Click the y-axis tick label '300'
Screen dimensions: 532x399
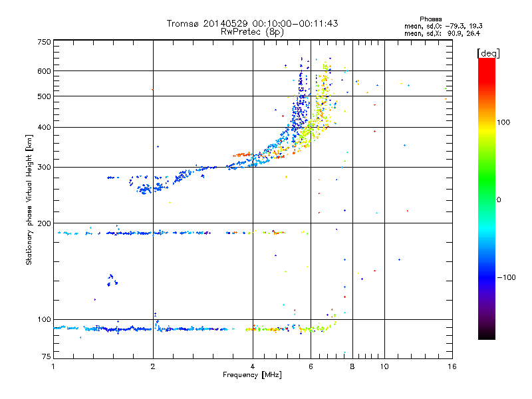pos(44,167)
